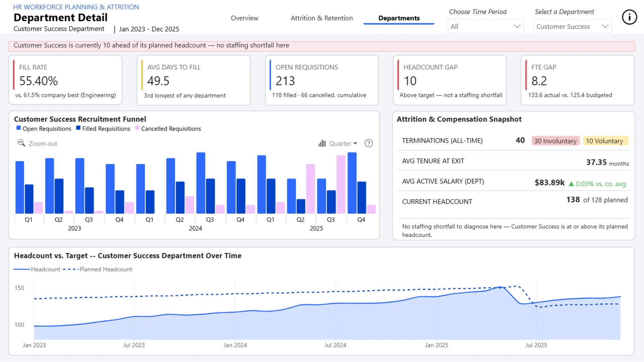This screenshot has height=362, width=644.
Task: Open the Customer Success department dropdown
Action: [x=572, y=26]
